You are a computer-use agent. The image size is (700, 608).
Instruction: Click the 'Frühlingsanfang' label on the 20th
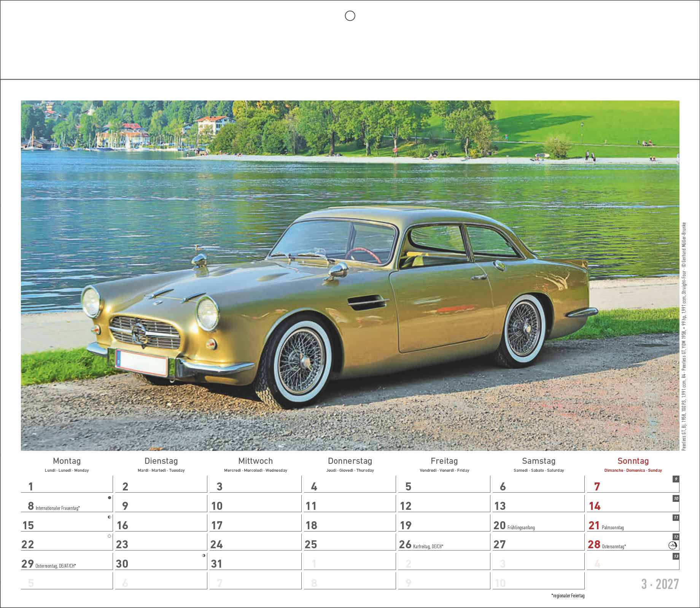pos(521,527)
